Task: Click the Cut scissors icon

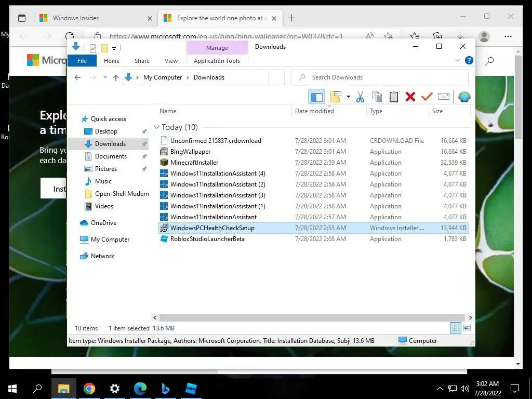Action: point(361,97)
